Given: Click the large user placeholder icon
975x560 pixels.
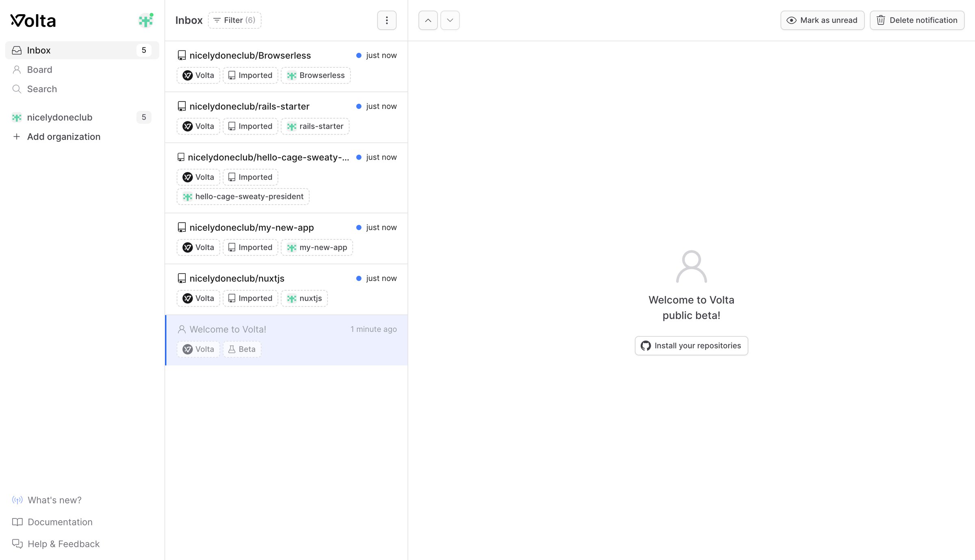Looking at the screenshot, I should 691,266.
